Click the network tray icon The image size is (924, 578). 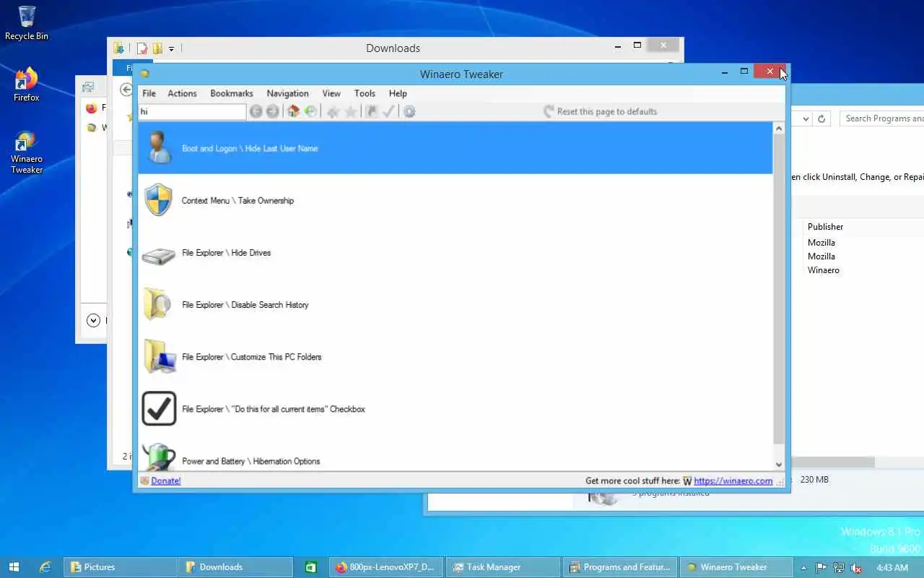839,568
